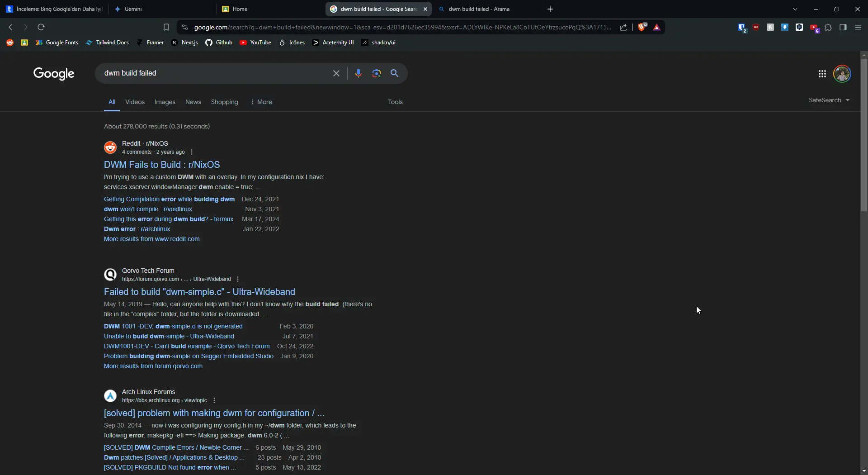
Task: Go back to the previous page
Action: [x=10, y=27]
